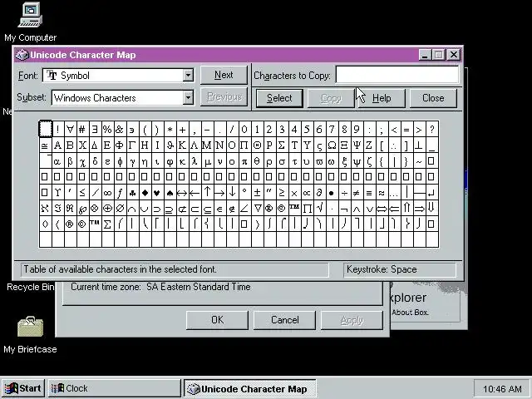Click the selected Space character cell
The width and height of the screenshot is (532, 399).
(x=45, y=130)
